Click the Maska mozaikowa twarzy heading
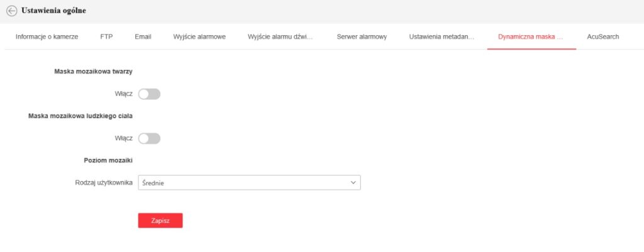 tap(93, 72)
